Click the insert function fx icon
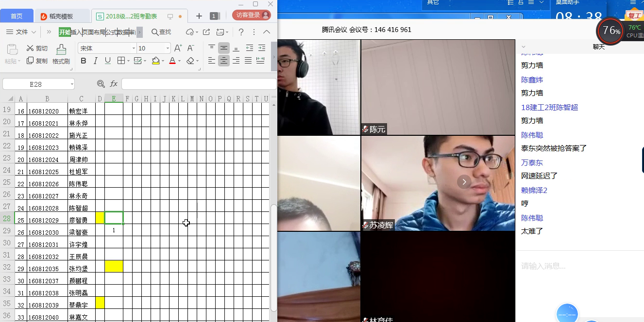This screenshot has width=644, height=322. pyautogui.click(x=114, y=84)
